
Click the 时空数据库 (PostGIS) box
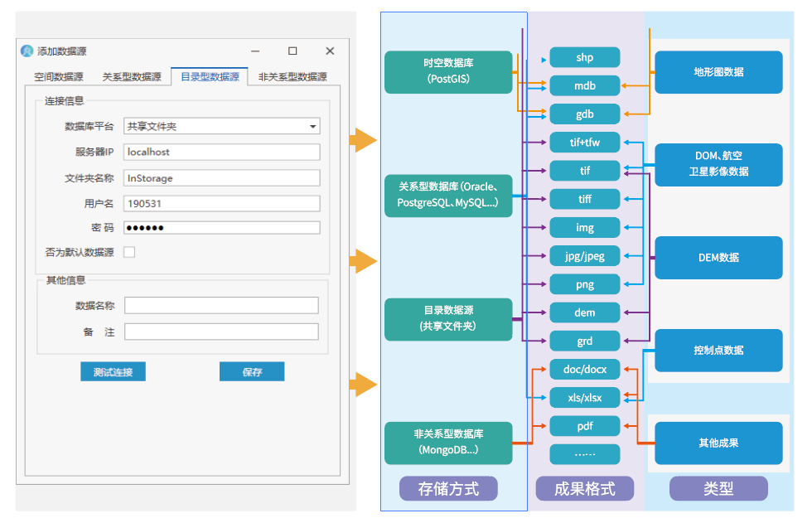[448, 72]
